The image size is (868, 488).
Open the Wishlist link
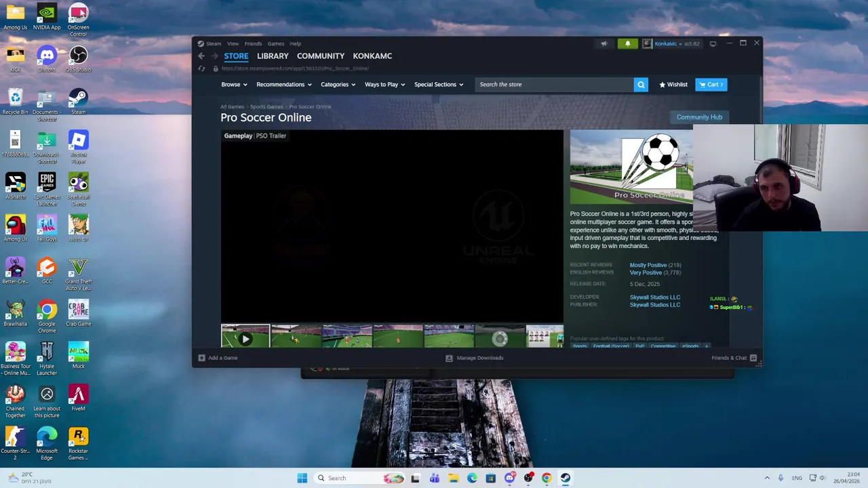click(673, 85)
